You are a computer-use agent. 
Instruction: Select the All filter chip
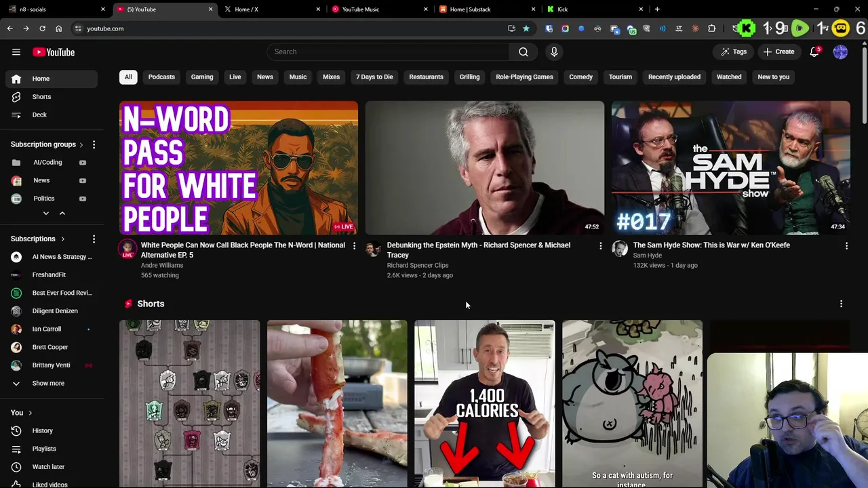128,77
